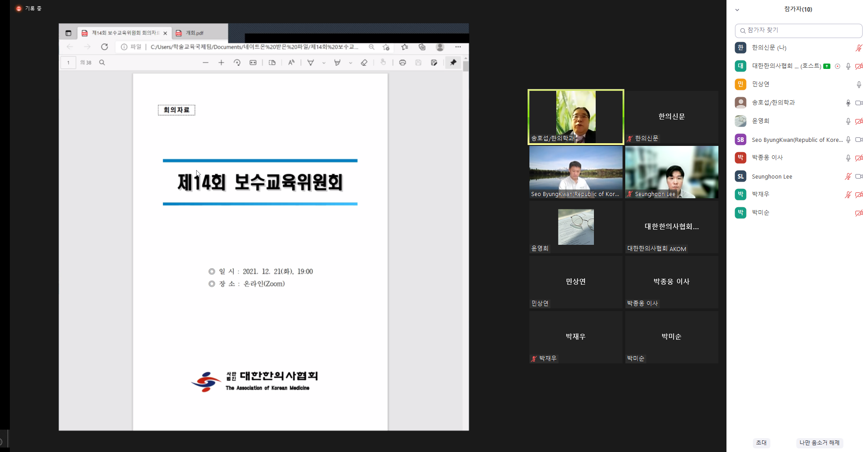Open the Draw tool options dropdown
Viewport: 868px width, 452px height.
click(x=324, y=63)
